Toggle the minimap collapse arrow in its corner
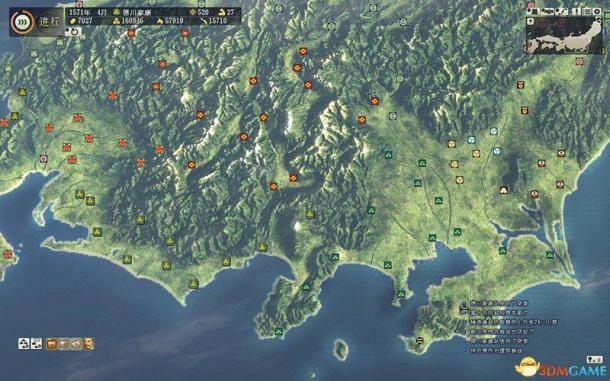Screen dimensions: 610x381 (531, 21)
